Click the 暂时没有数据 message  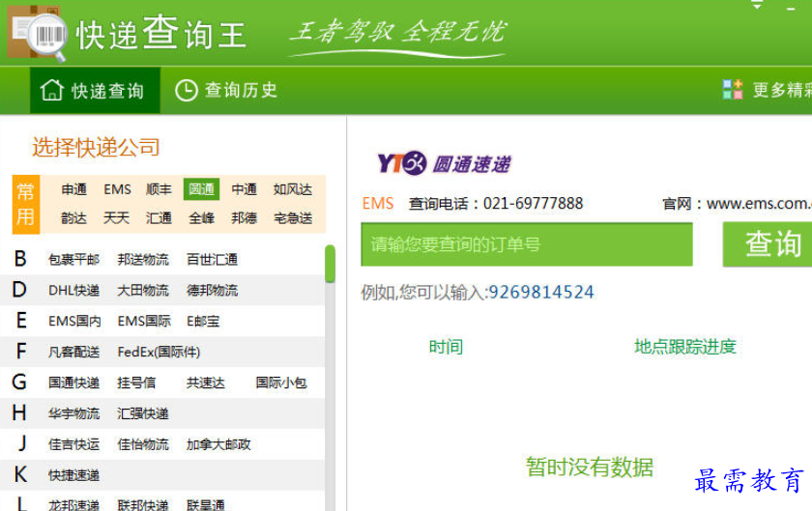point(590,467)
